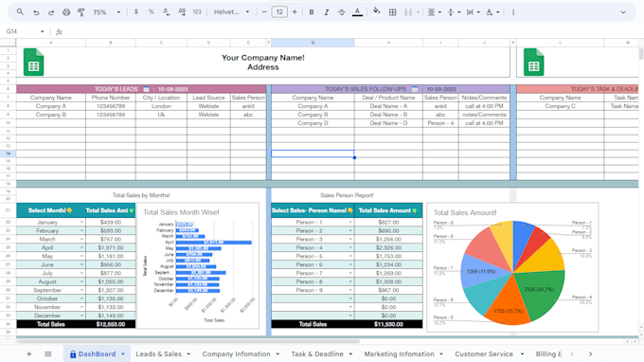The image size is (644, 362).
Task: Toggle bold formatting
Action: tap(312, 12)
